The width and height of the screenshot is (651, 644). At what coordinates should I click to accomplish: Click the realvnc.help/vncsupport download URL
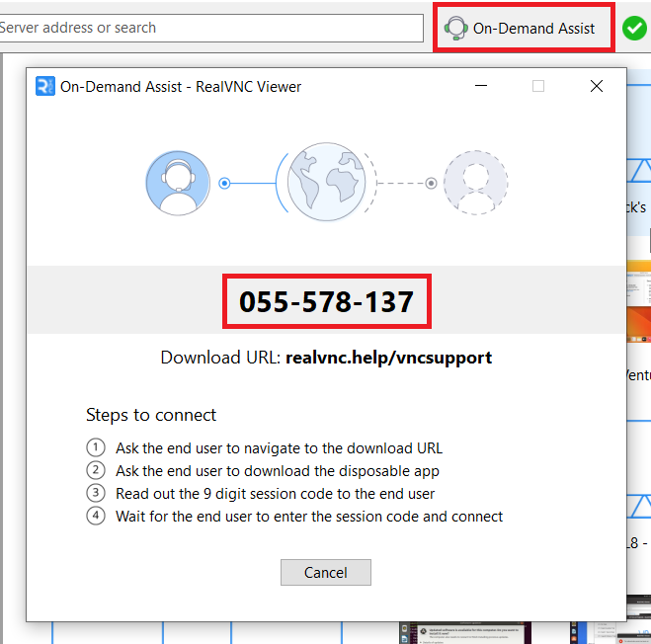[388, 357]
